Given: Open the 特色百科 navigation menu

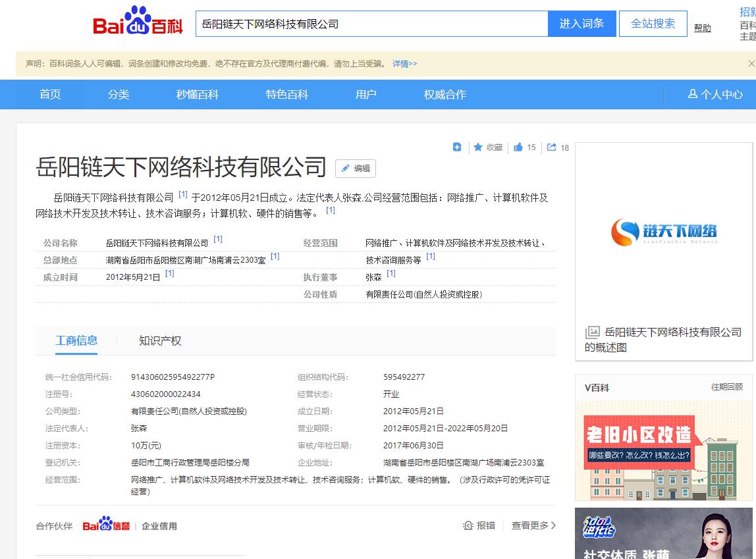Looking at the screenshot, I should coord(286,94).
